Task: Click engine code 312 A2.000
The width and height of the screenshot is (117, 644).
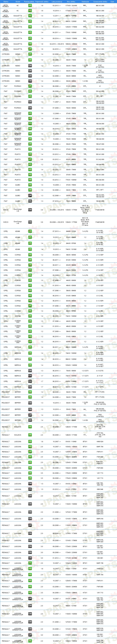Action: 100,159
